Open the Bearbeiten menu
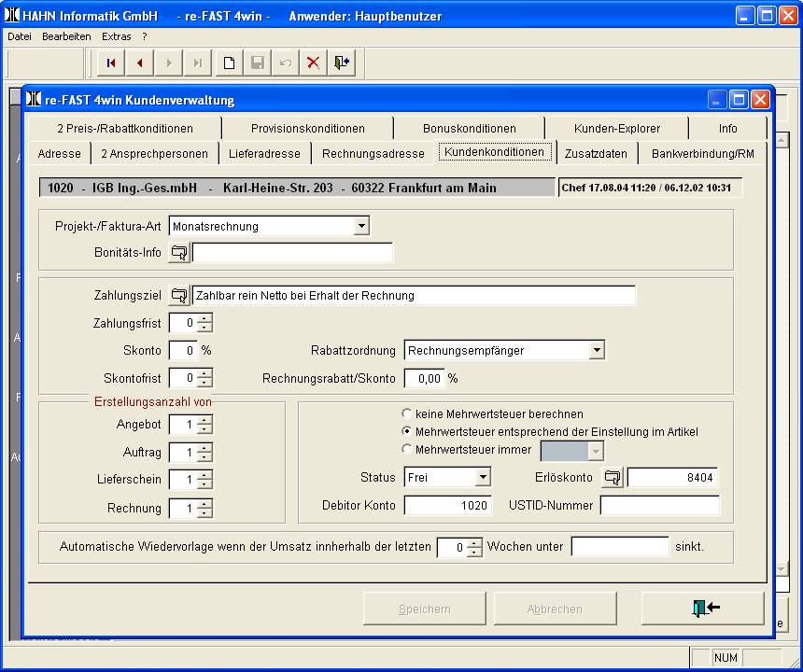Viewport: 803px width, 672px height. [x=66, y=36]
